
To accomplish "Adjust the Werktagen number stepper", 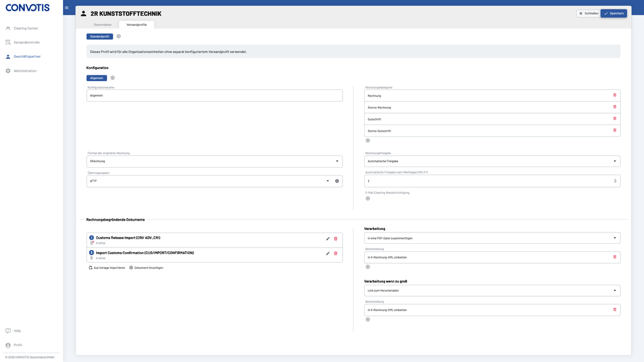I will tap(615, 181).
